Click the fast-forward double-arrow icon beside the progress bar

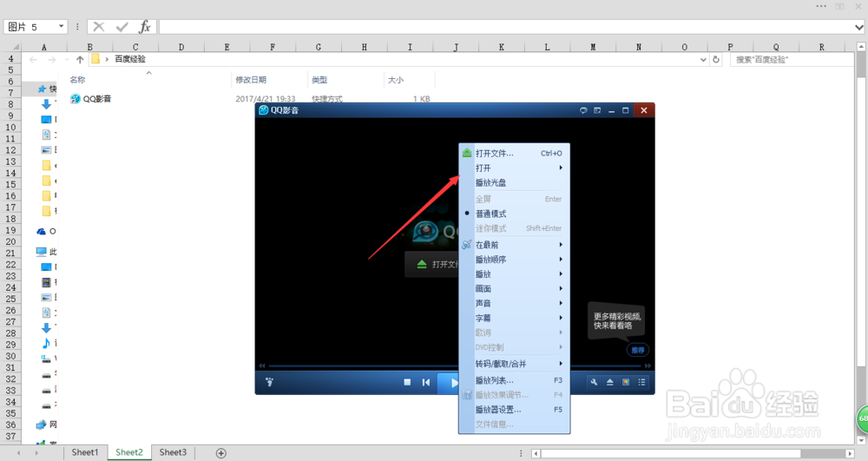[648, 366]
